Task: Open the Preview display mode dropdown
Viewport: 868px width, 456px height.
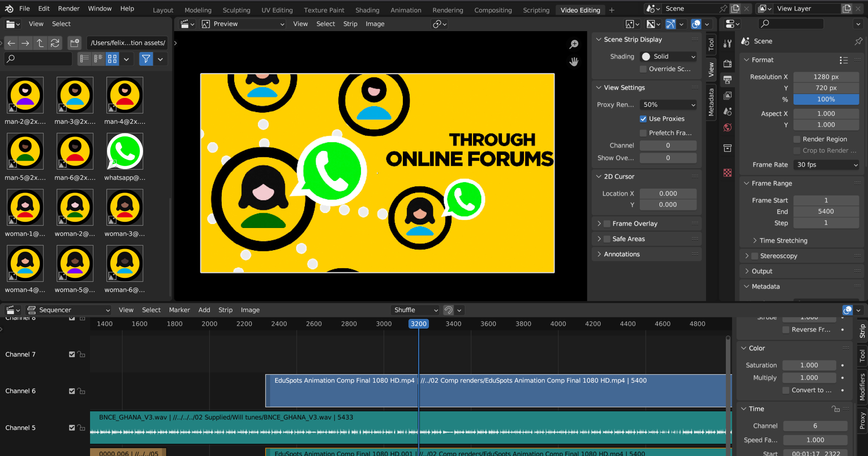Action: click(243, 24)
